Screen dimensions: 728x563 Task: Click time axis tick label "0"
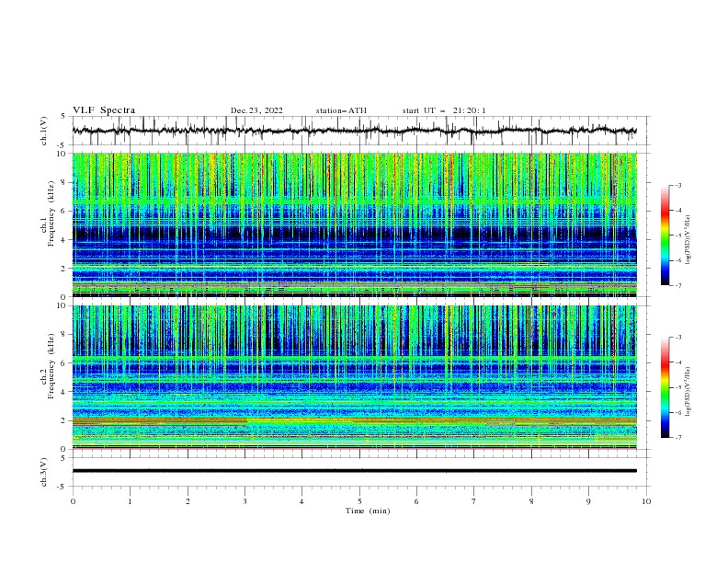[73, 501]
